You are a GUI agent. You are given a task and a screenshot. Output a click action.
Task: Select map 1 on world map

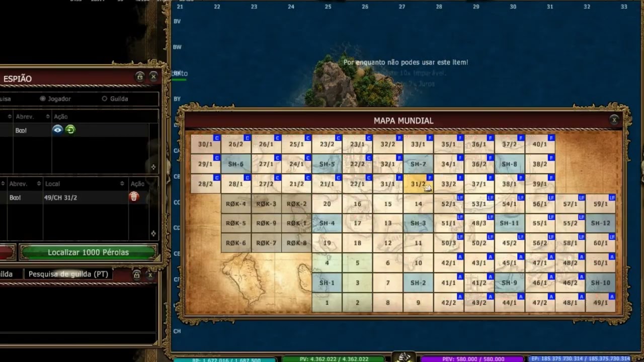pyautogui.click(x=327, y=303)
